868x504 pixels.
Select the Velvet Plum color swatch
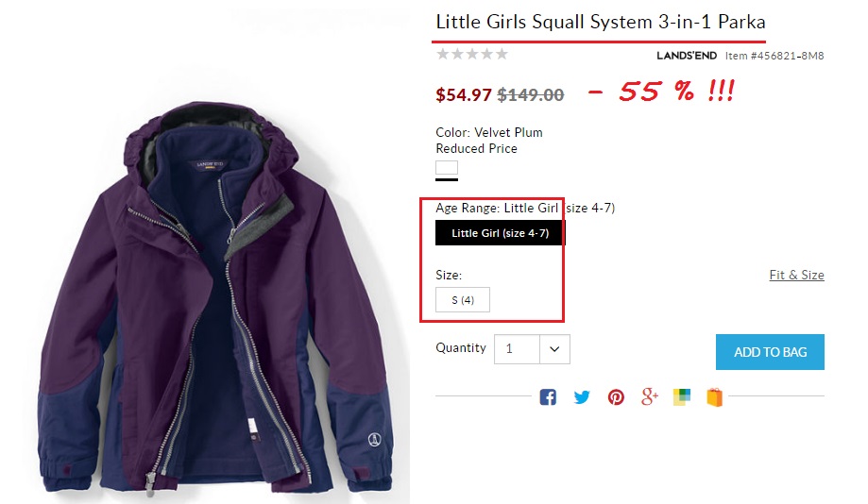[447, 169]
